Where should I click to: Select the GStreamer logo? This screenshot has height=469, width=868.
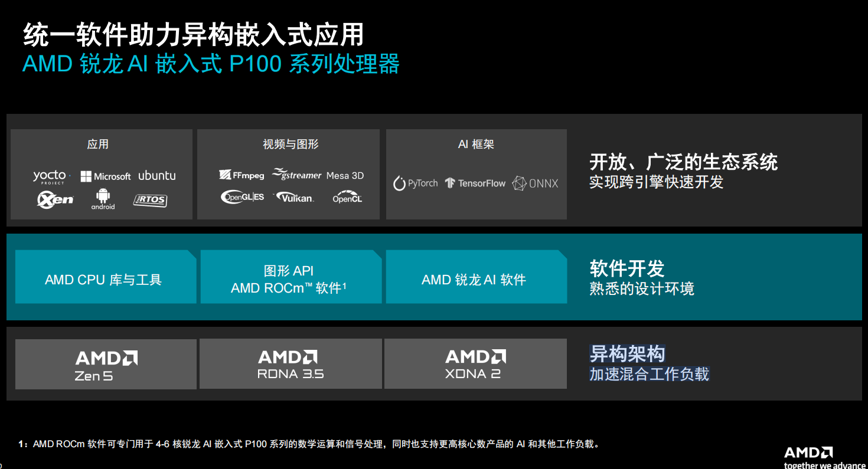point(297,174)
